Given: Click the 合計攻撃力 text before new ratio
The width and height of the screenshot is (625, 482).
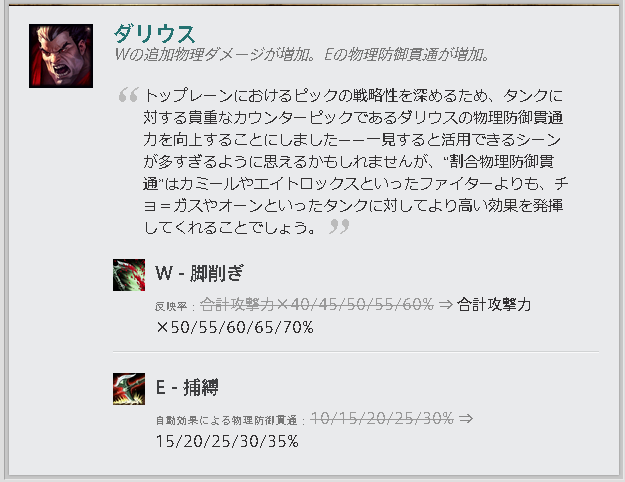Looking at the screenshot, I should tap(494, 305).
